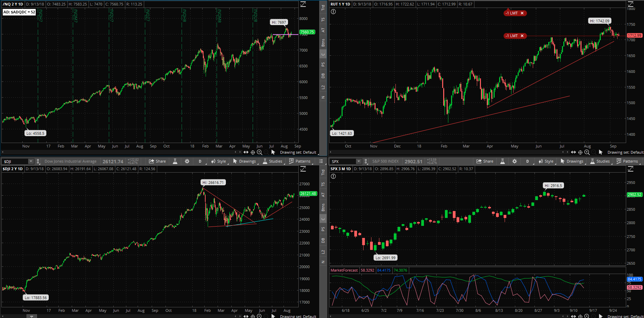Click the SPX symbol input field
Image resolution: width=644 pixels, height=318 pixels.
[x=343, y=161]
